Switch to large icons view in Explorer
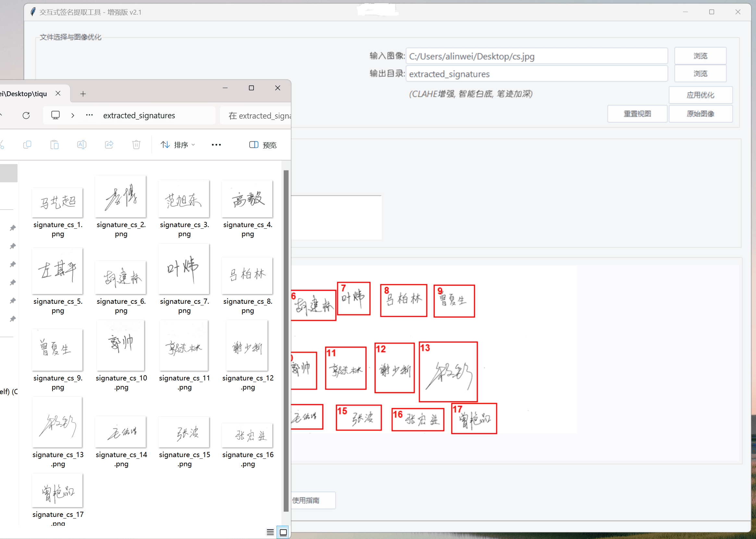 tap(283, 533)
